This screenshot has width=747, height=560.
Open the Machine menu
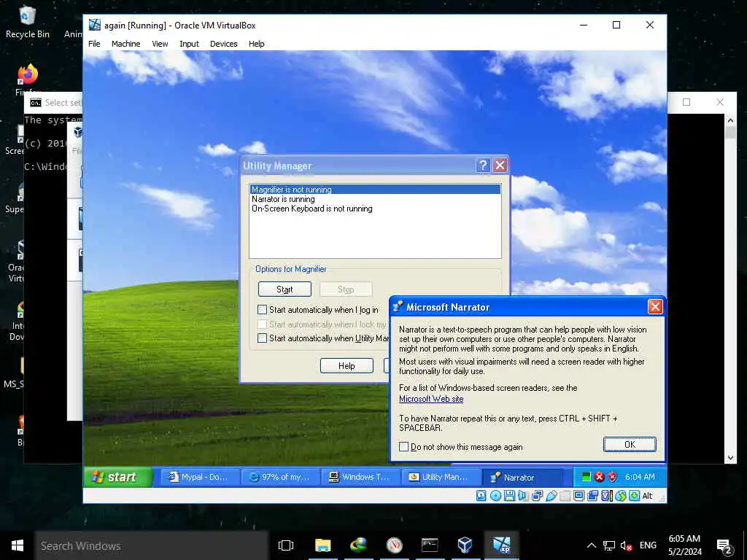pos(125,44)
